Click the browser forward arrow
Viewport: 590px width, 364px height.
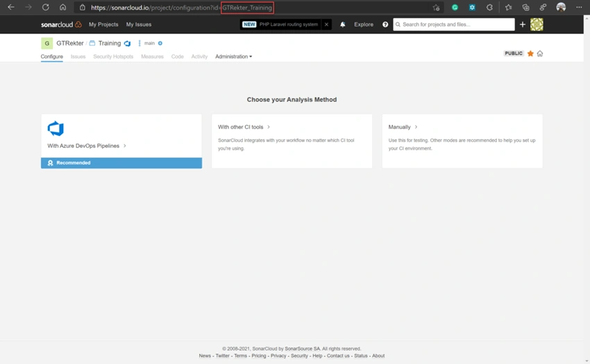(28, 7)
